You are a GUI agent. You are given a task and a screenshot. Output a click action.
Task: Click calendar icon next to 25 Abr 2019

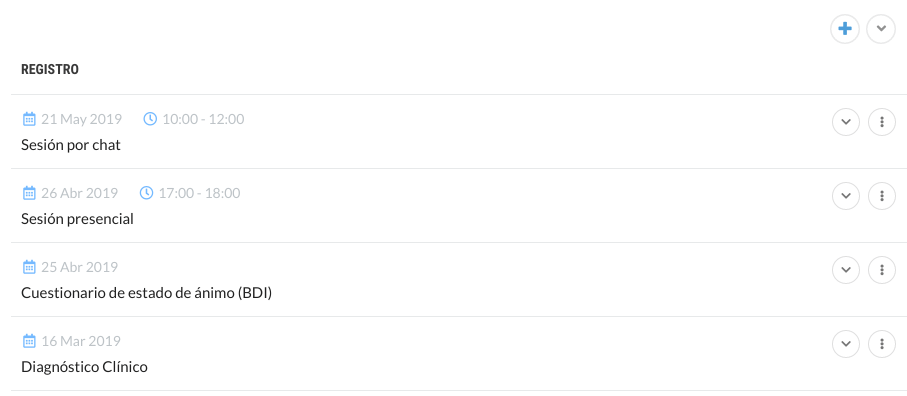click(29, 267)
